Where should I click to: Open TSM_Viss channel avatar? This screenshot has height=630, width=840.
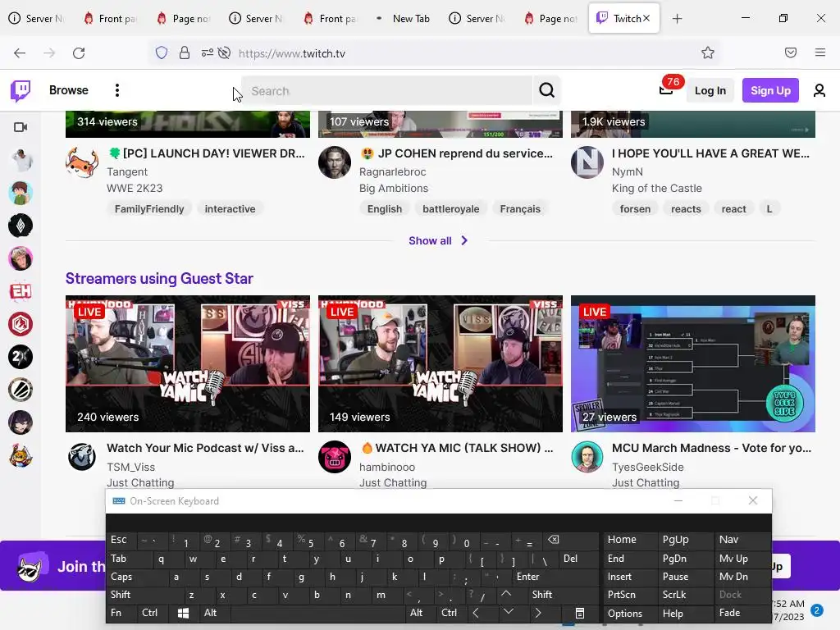tap(82, 457)
